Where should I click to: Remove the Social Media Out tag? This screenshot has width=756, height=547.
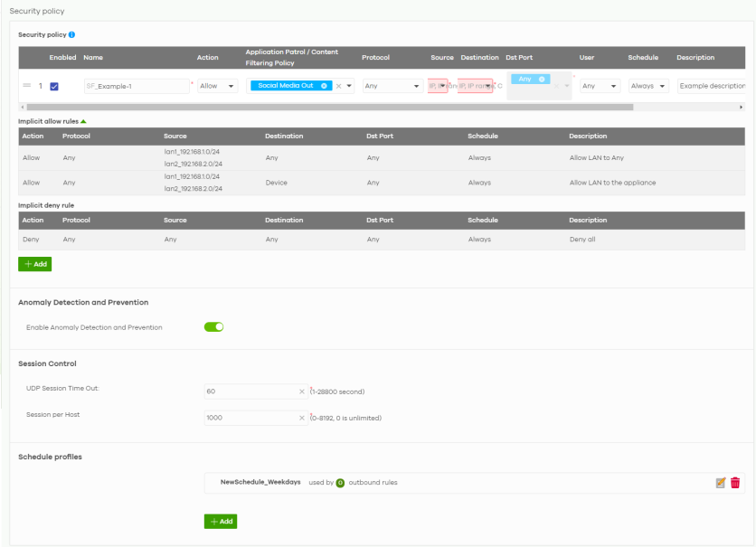(x=325, y=86)
